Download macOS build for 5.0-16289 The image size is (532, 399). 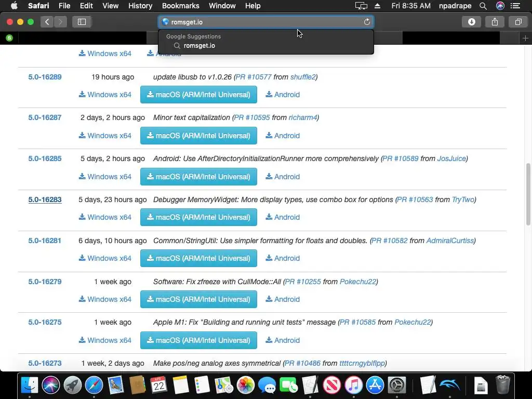click(198, 95)
